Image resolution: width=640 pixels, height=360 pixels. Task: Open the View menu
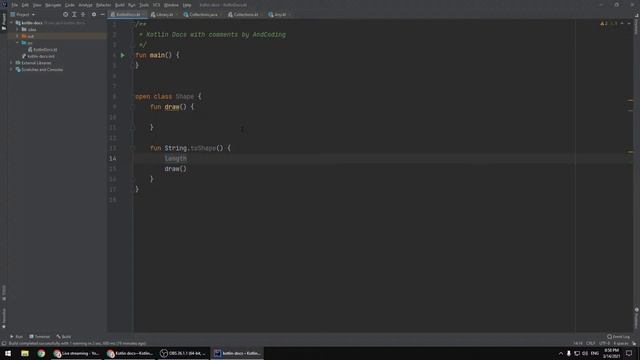tap(37, 5)
